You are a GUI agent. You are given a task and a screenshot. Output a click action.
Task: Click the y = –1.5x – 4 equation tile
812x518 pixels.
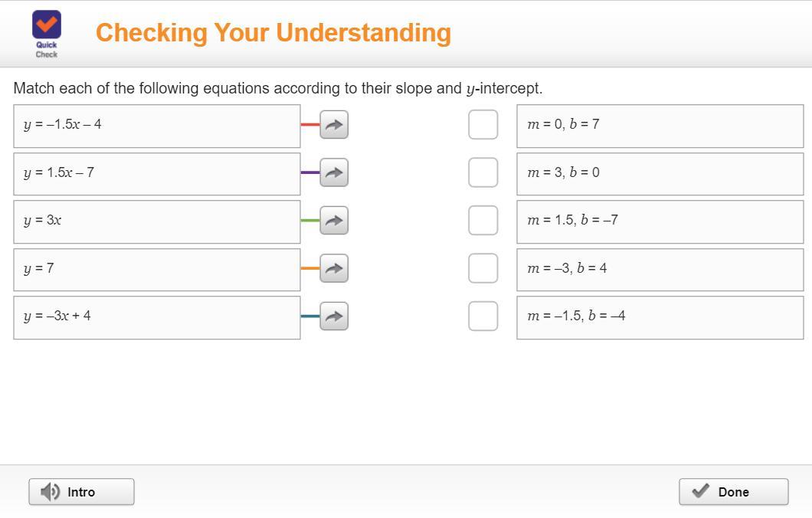coord(156,126)
